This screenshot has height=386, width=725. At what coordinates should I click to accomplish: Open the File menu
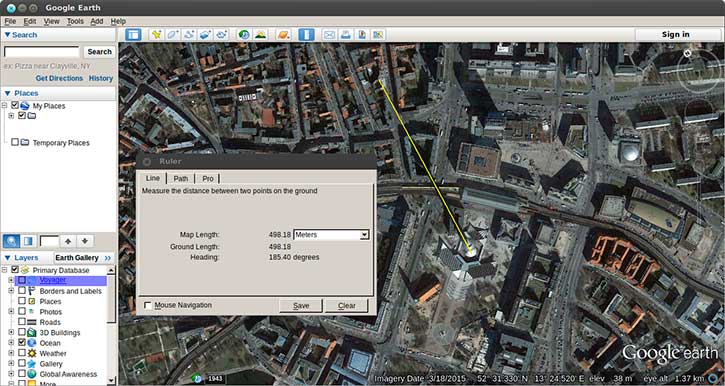pyautogui.click(x=10, y=21)
